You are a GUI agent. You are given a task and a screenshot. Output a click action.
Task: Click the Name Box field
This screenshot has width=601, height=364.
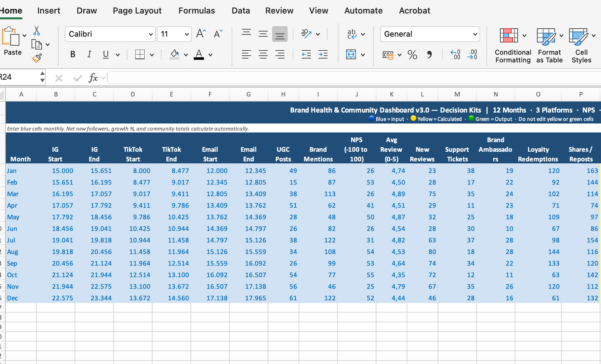(19, 77)
